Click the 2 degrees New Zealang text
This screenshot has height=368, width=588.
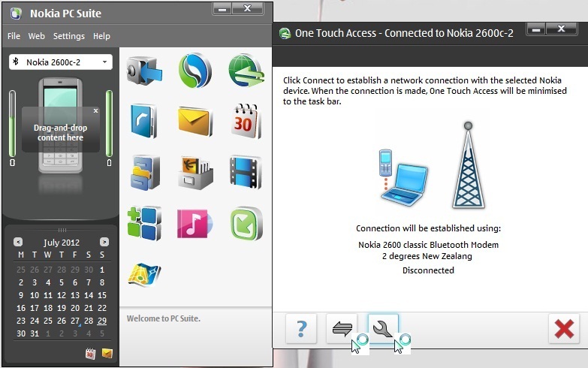427,256
